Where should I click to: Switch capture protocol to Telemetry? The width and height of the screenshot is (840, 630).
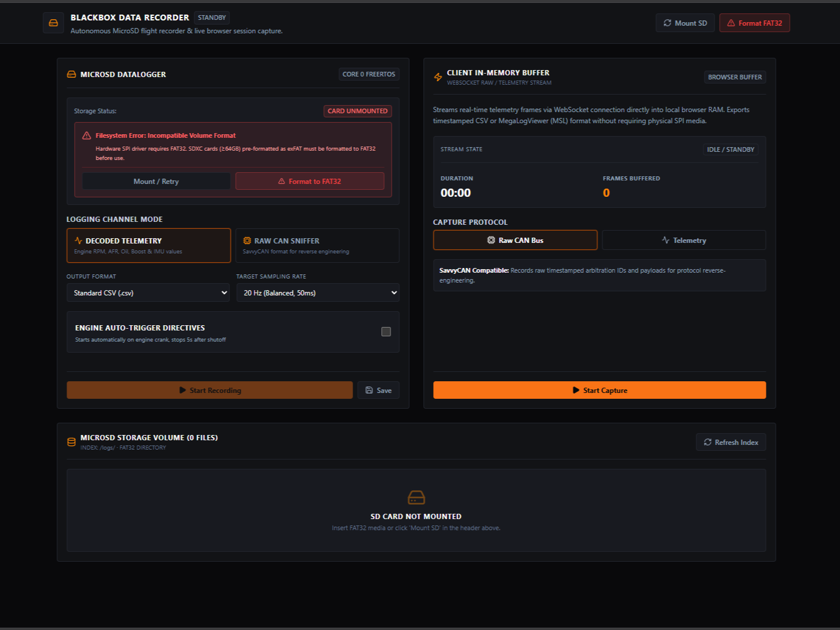pyautogui.click(x=684, y=240)
